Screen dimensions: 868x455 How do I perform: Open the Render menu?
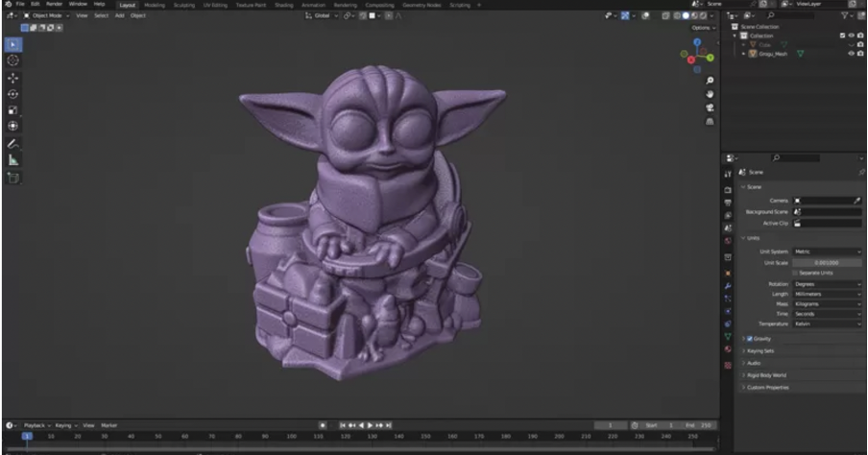[54, 4]
